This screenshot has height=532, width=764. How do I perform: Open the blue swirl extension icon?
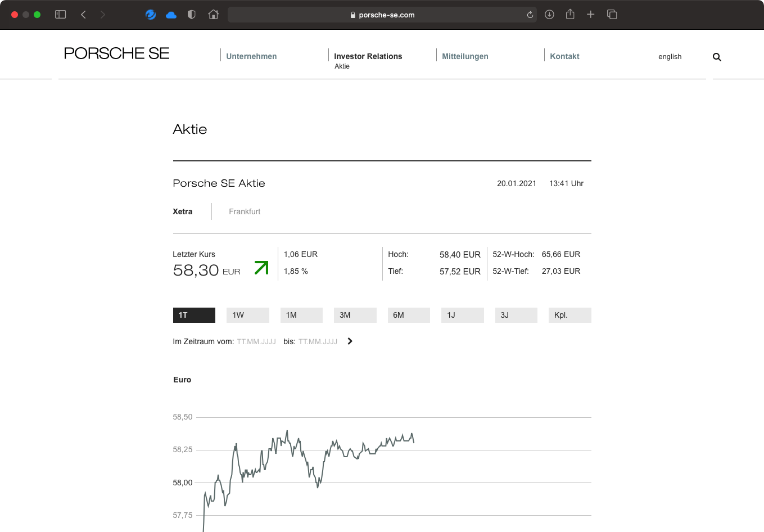pyautogui.click(x=151, y=15)
